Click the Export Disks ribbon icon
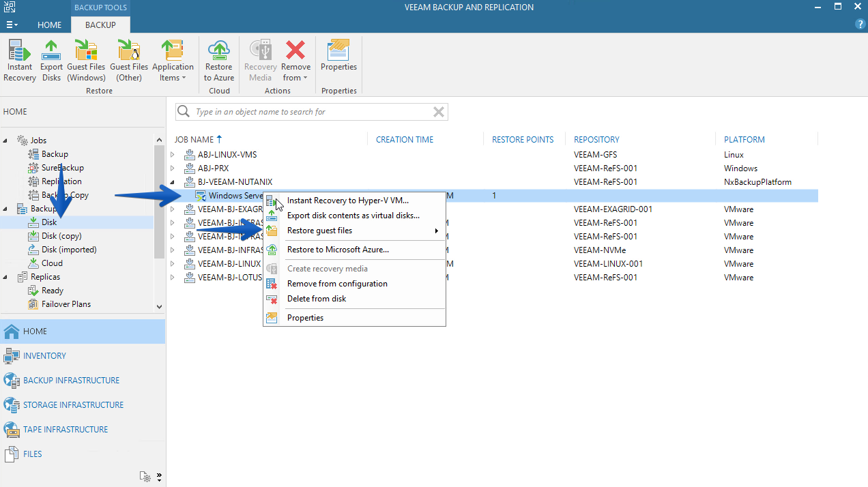This screenshot has height=487, width=868. tap(51, 60)
